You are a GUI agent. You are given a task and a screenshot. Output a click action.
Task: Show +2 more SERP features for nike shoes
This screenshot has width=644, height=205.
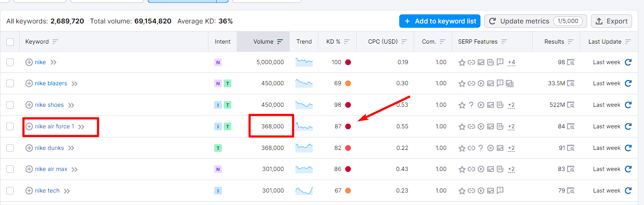(511, 105)
